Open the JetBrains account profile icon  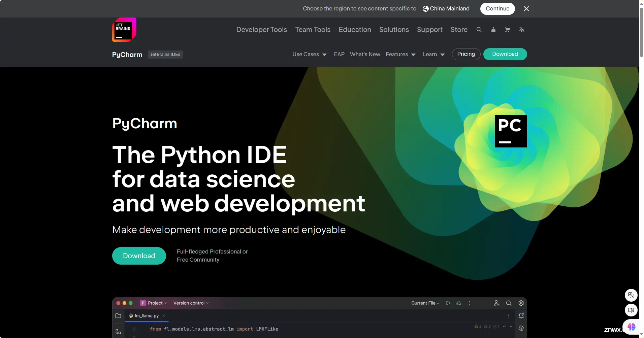pyautogui.click(x=493, y=30)
